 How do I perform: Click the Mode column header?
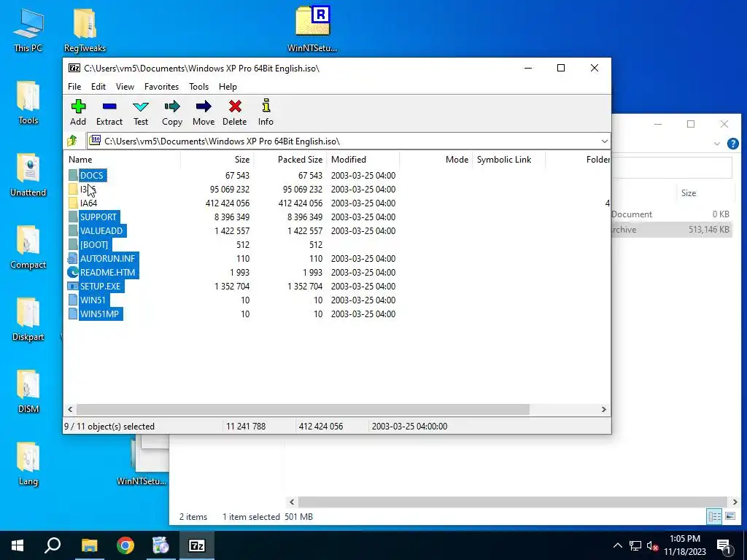tap(436, 160)
